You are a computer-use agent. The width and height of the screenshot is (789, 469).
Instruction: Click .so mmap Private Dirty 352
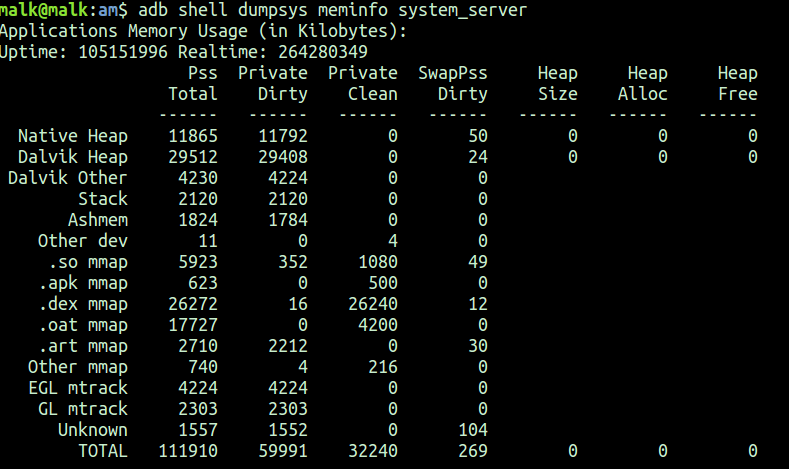point(293,262)
